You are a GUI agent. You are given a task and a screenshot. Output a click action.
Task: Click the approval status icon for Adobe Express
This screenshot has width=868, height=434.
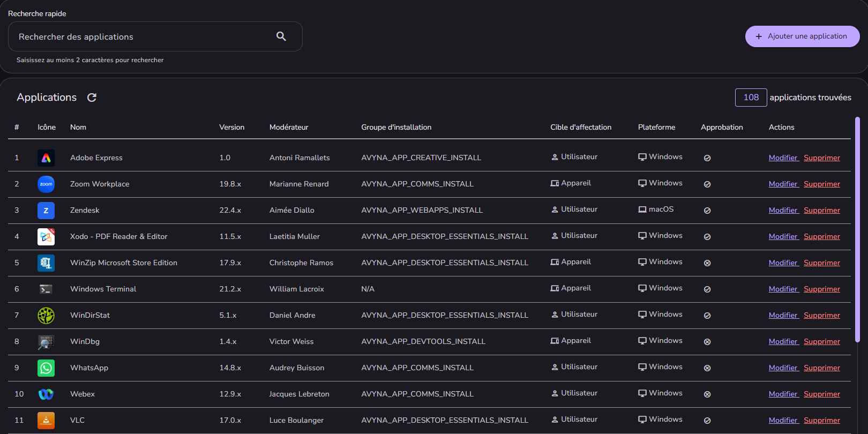[707, 158]
